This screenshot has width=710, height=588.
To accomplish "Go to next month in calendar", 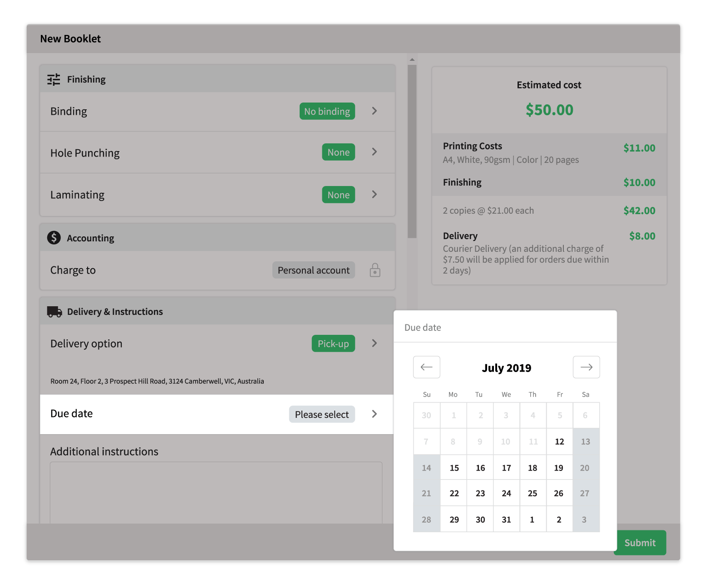I will click(x=587, y=367).
